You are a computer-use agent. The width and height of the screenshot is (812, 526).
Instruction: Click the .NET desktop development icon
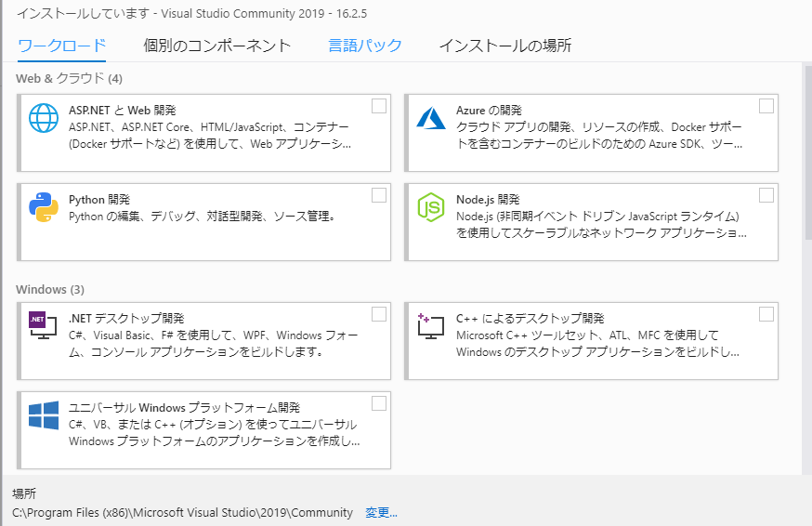coord(43,325)
